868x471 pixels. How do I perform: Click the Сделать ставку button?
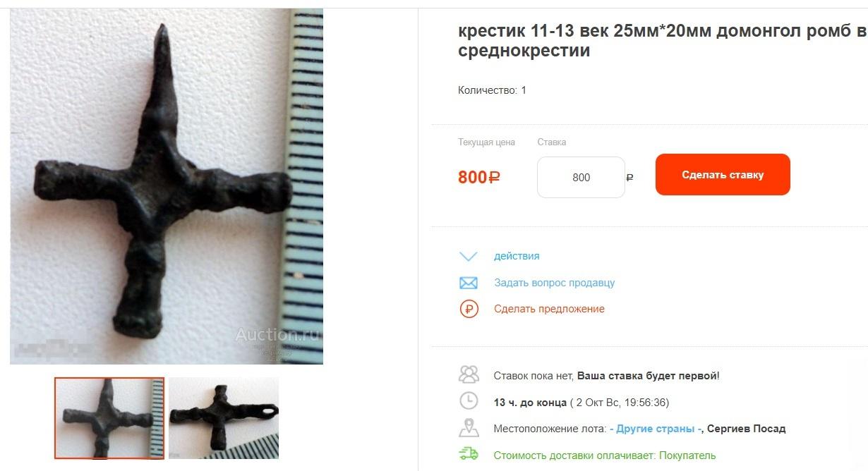click(723, 175)
